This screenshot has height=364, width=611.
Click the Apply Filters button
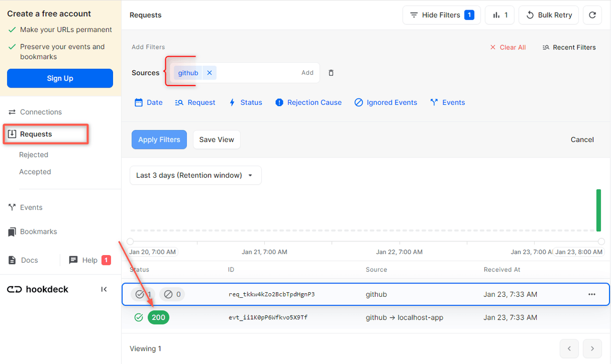(159, 139)
